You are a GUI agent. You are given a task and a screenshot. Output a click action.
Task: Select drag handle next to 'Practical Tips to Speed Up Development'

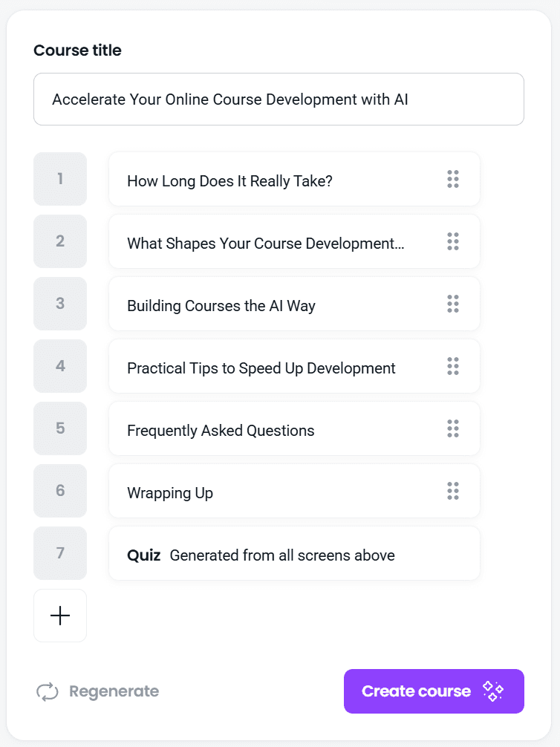(453, 366)
